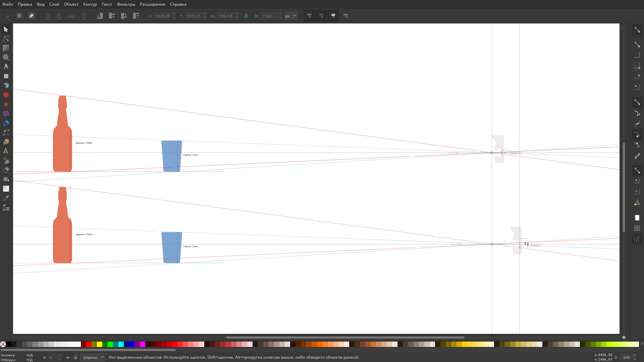Select the Calligraphy pen tool
The width and height of the screenshot is (644, 362).
pyautogui.click(x=6, y=142)
